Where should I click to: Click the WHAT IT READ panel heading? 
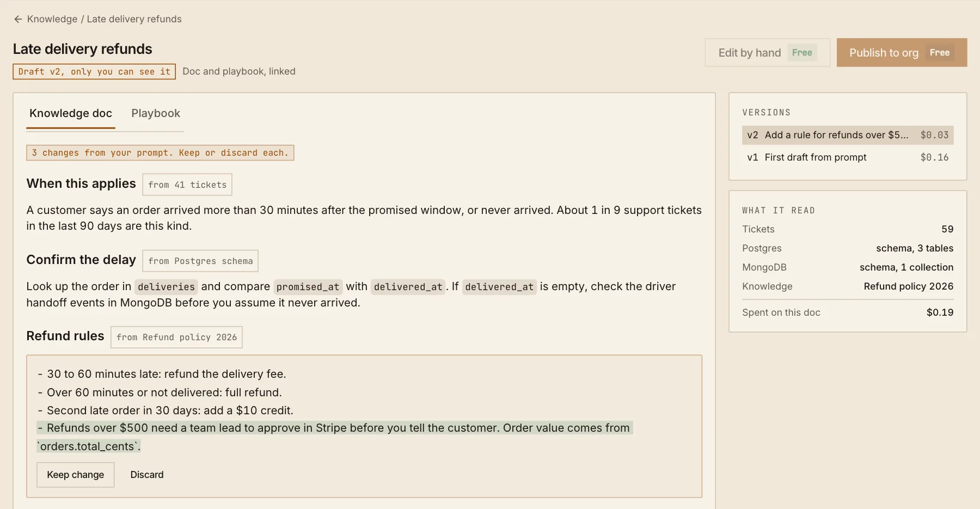pyautogui.click(x=779, y=211)
